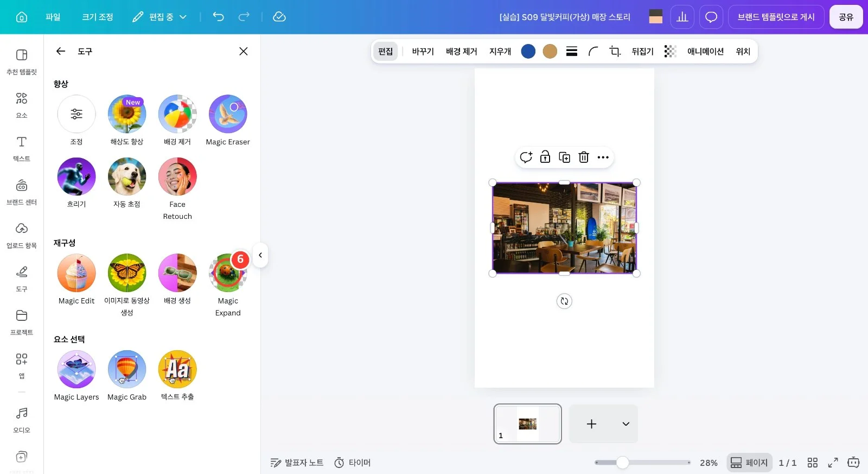
Task: Open the 파일 menu
Action: click(53, 17)
